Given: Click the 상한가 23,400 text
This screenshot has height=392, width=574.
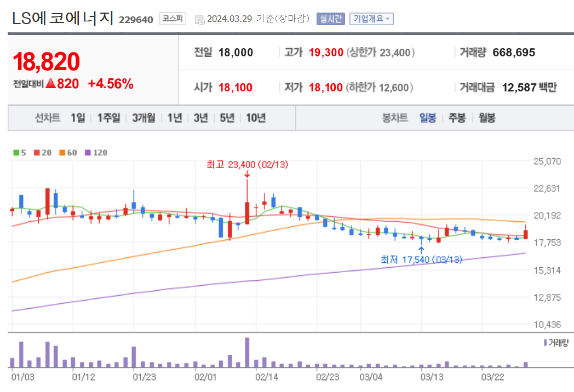Looking at the screenshot, I should [381, 53].
